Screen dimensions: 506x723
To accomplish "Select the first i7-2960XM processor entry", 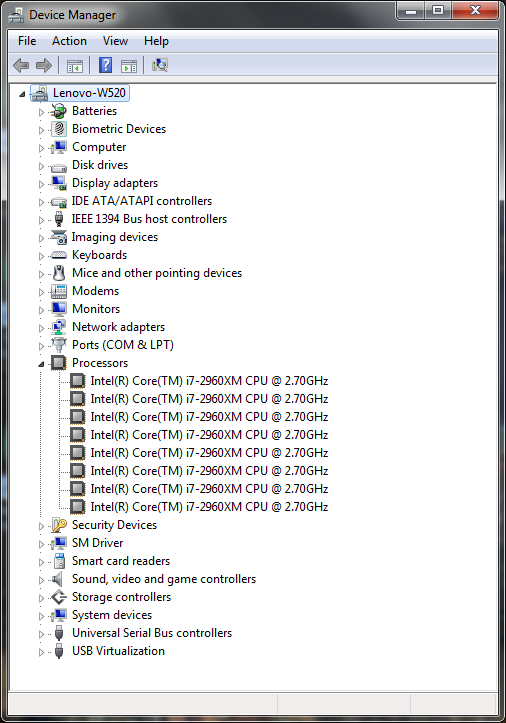I will coord(209,381).
